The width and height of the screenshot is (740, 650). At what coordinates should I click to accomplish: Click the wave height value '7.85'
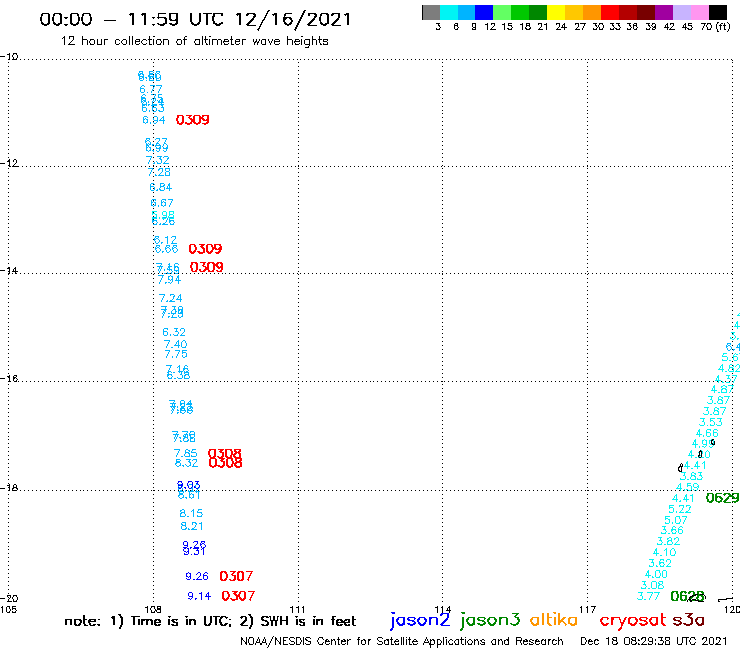tap(185, 453)
